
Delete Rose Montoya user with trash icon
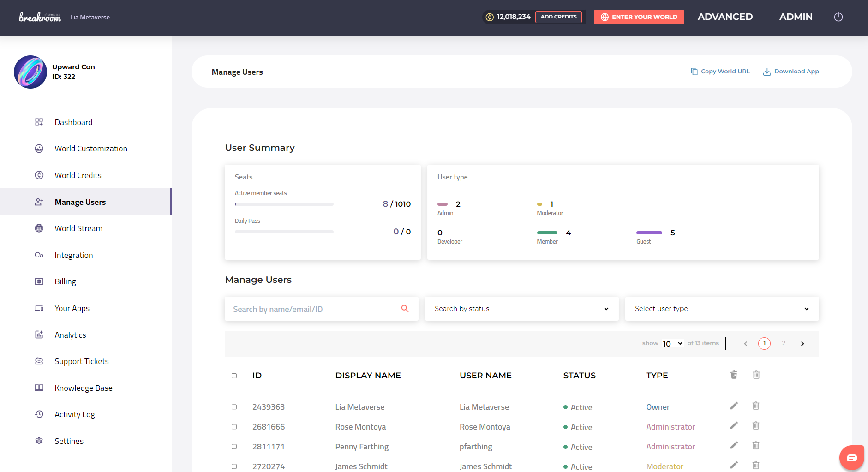756,425
